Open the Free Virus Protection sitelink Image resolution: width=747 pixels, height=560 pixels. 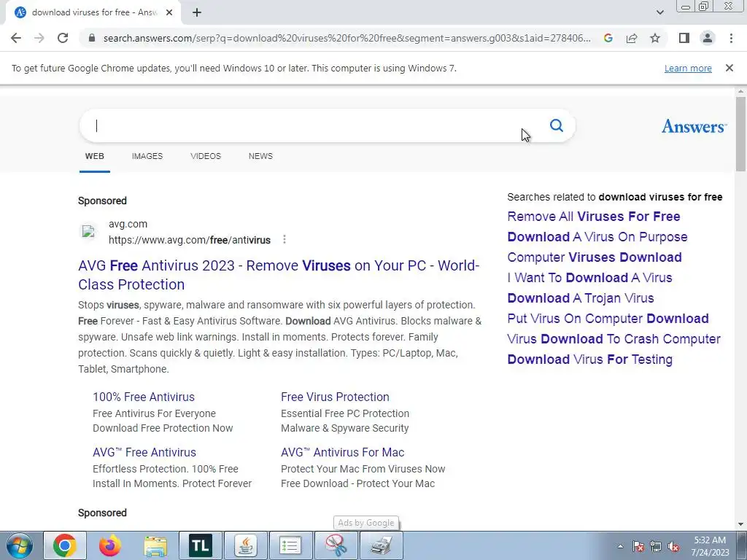click(335, 397)
